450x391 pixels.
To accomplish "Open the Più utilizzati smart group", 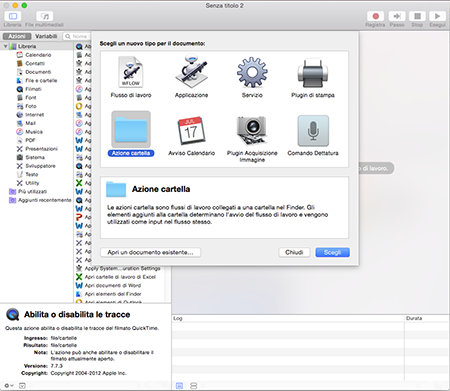I will tap(32, 192).
